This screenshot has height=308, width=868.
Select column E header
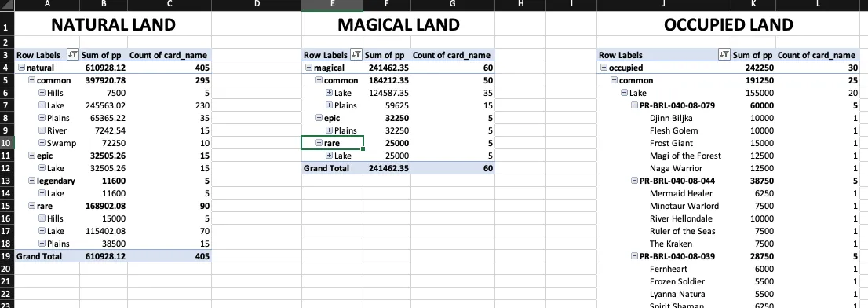(332, 5)
